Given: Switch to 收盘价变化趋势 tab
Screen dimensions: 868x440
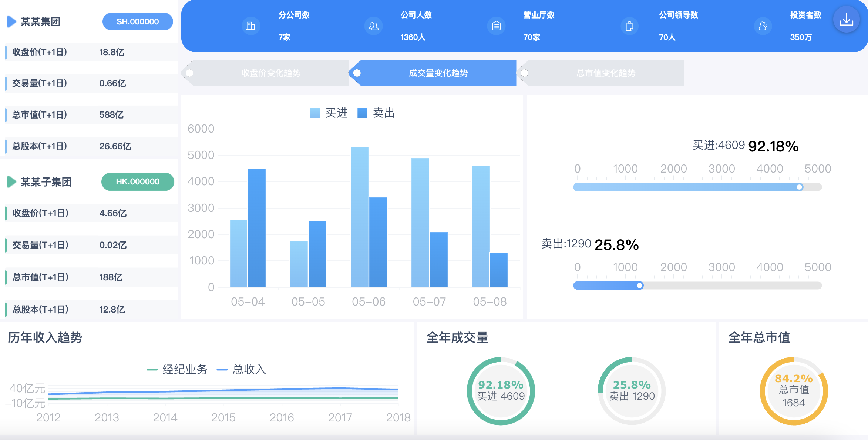Looking at the screenshot, I should click(266, 73).
